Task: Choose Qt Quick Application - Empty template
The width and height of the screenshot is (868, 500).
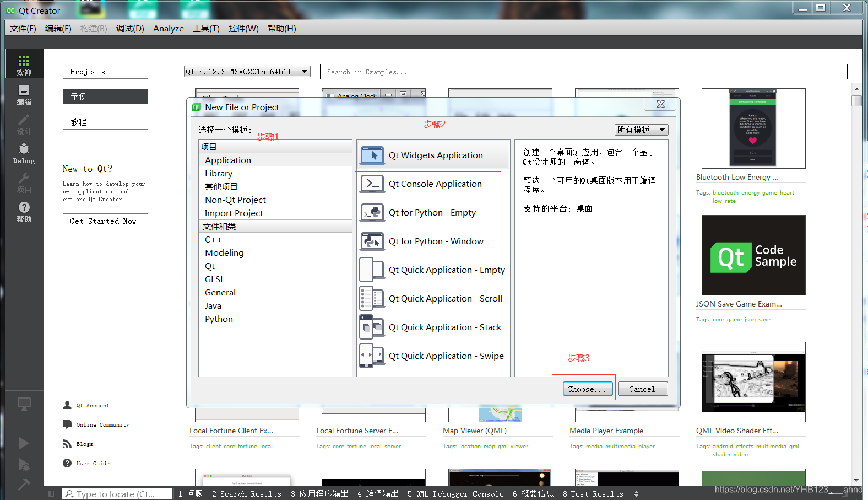Action: (433, 270)
